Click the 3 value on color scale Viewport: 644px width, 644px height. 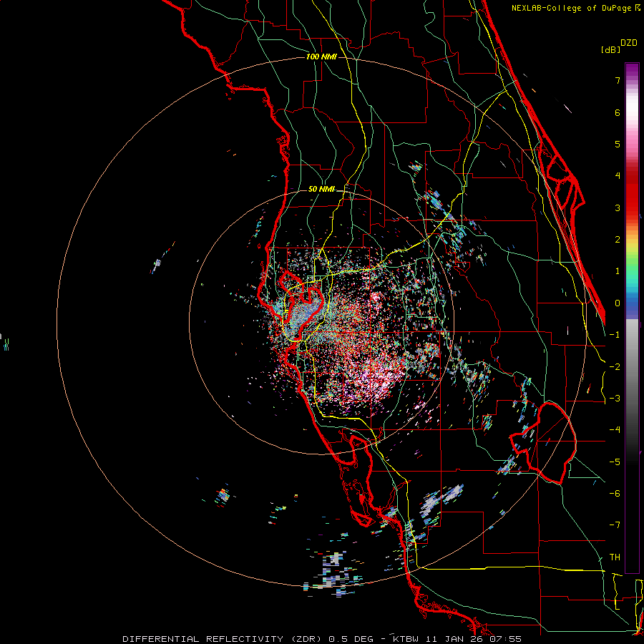618,208
